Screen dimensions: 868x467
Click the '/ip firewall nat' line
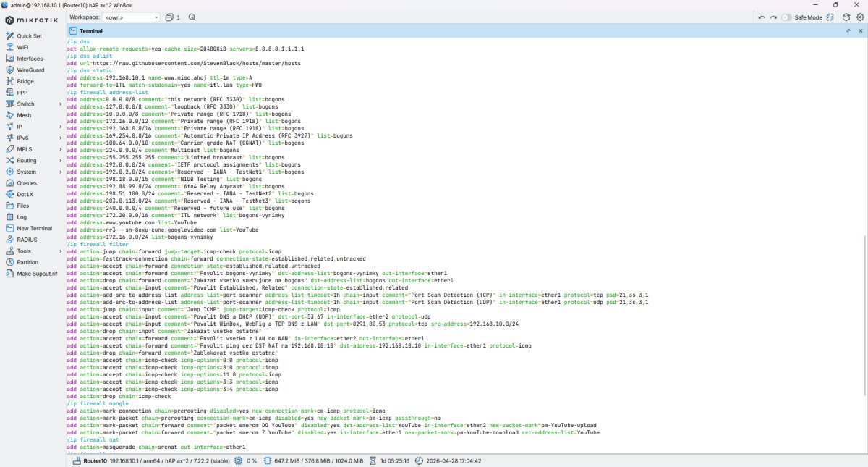(x=93, y=440)
